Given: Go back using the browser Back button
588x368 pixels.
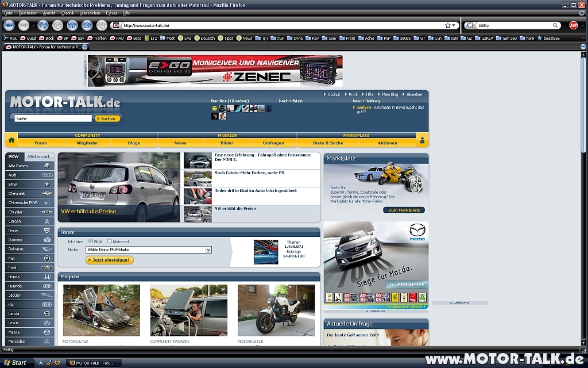Looking at the screenshot, I should click(x=9, y=25).
